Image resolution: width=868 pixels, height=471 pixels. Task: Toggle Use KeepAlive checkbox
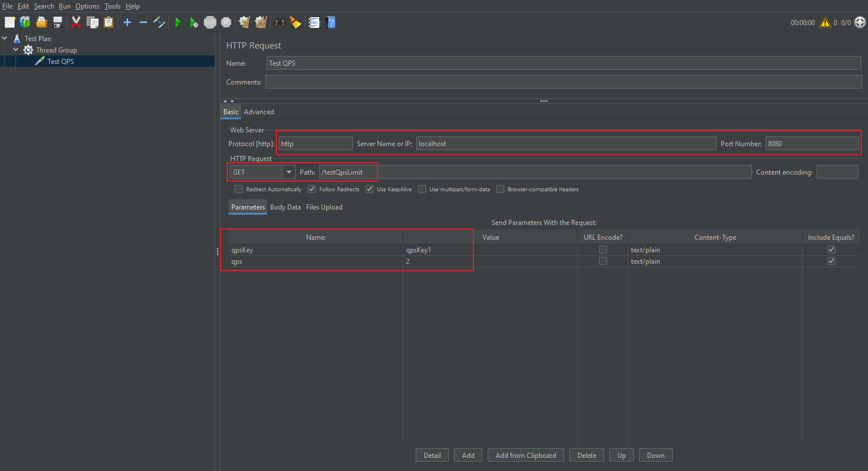click(x=369, y=189)
